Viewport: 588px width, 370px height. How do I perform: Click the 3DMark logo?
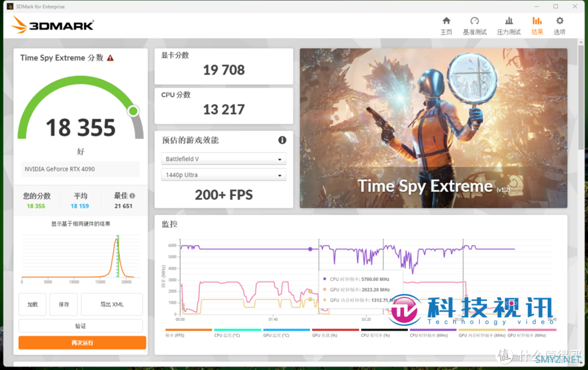point(52,25)
